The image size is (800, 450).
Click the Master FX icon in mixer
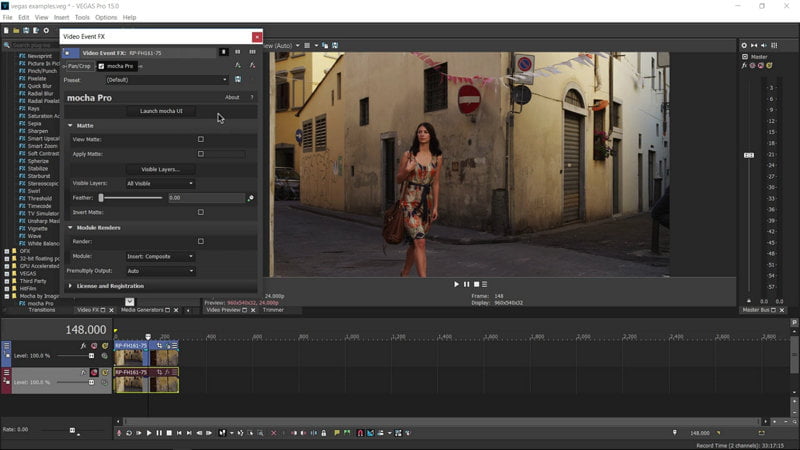(744, 65)
